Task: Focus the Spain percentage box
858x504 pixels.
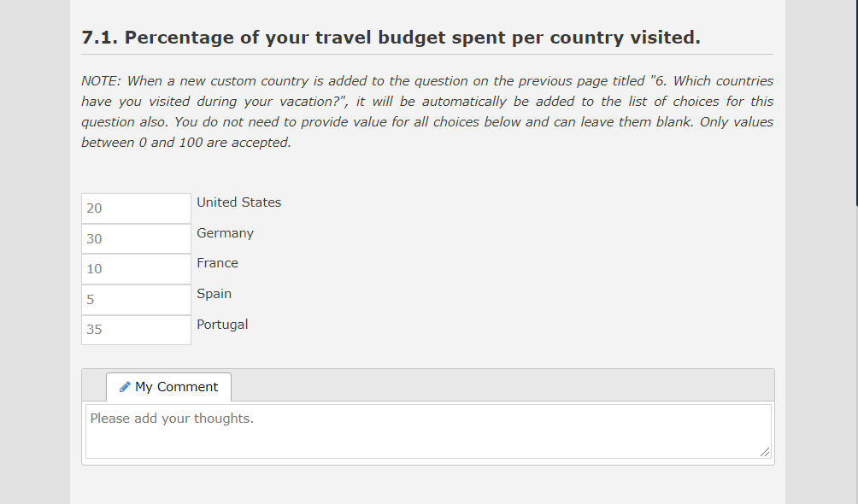Action: click(136, 300)
